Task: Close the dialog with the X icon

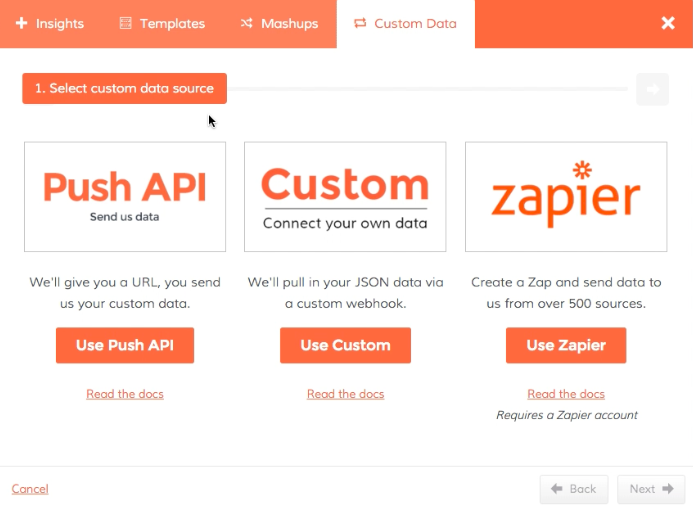Action: click(668, 23)
